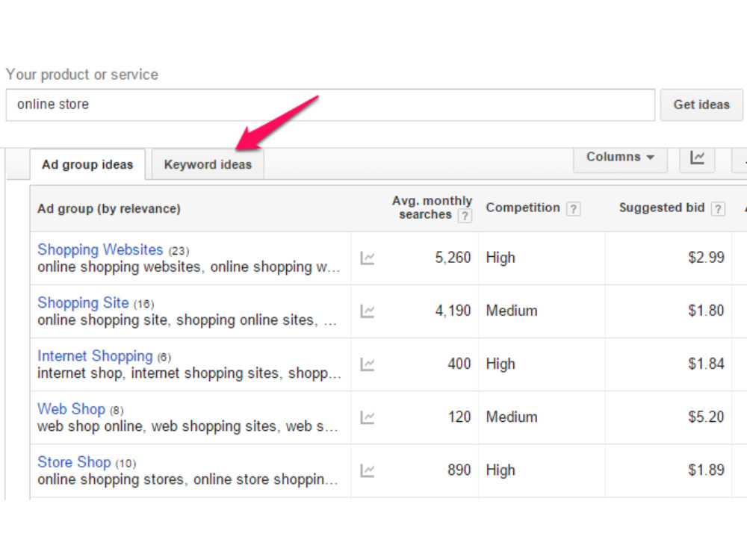Image resolution: width=747 pixels, height=560 pixels.
Task: Click the $1.89 suggested bid
Action: click(x=706, y=470)
